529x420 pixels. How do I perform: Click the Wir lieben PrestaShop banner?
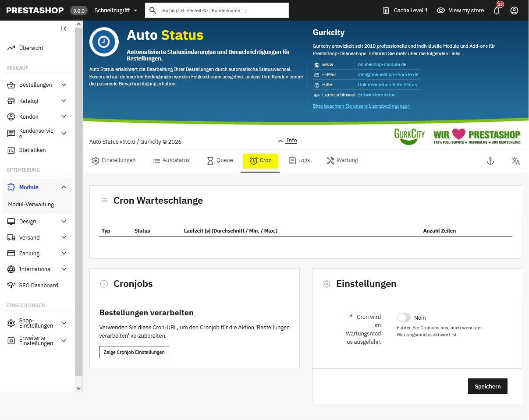coord(477,136)
